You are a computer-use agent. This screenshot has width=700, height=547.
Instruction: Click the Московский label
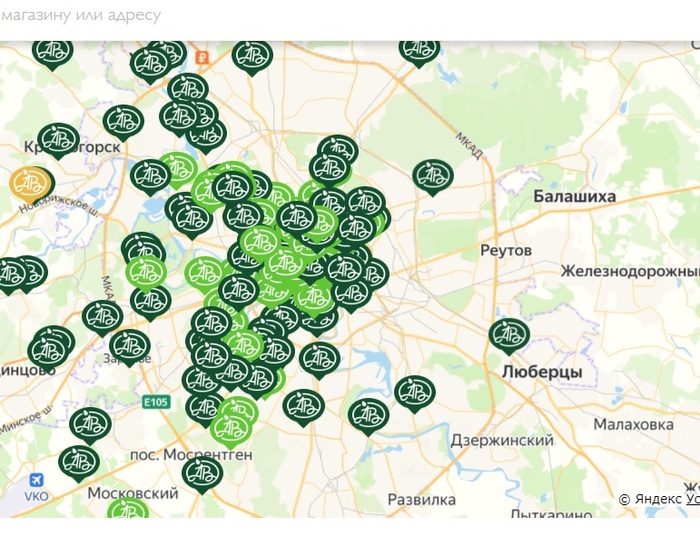[133, 493]
